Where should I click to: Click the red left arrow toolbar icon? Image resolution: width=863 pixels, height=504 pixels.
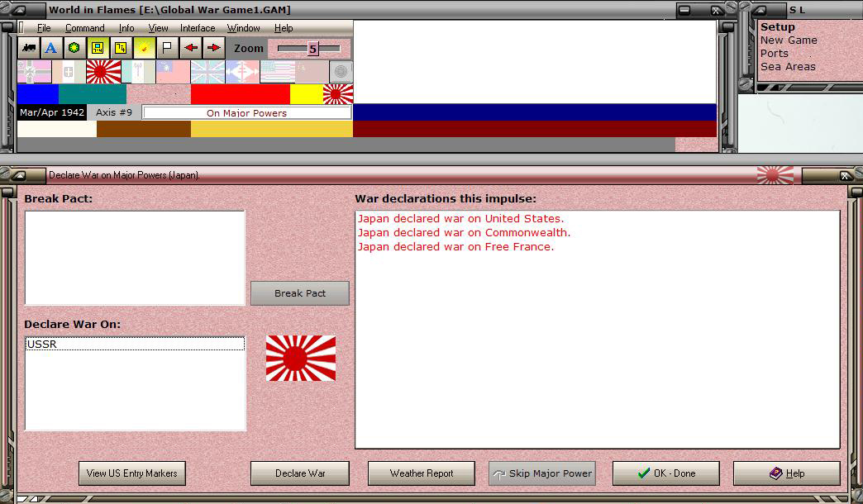pyautogui.click(x=191, y=49)
